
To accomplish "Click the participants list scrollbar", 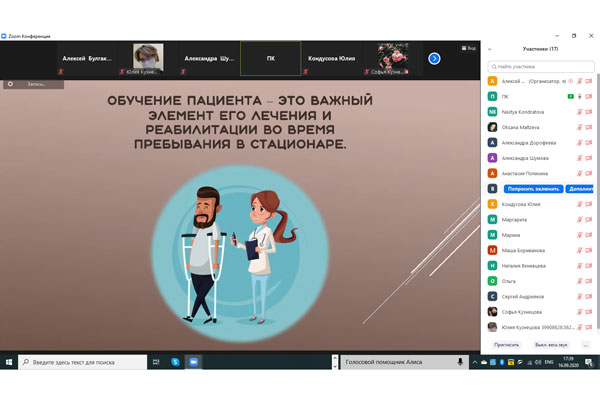I will pos(598,203).
